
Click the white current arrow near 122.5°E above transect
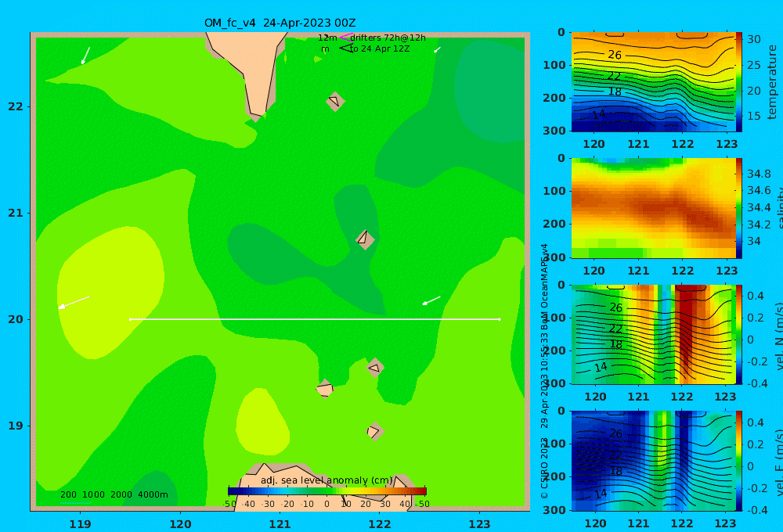click(431, 300)
